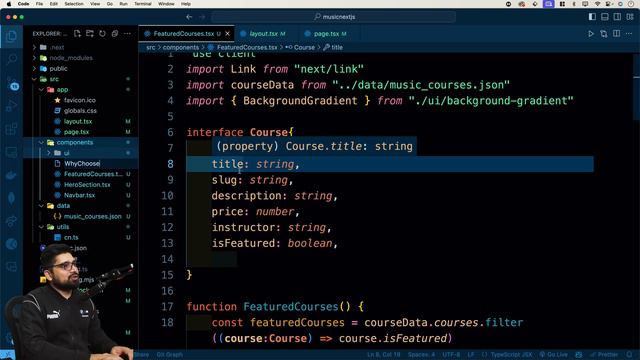Click the New File icon in Explorer
640x360 pixels.
(77, 33)
